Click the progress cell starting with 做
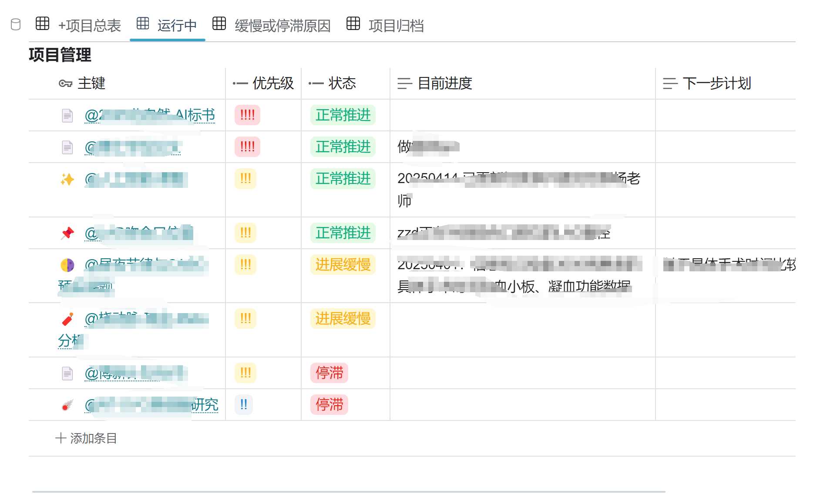The height and width of the screenshot is (504, 817). click(x=523, y=147)
